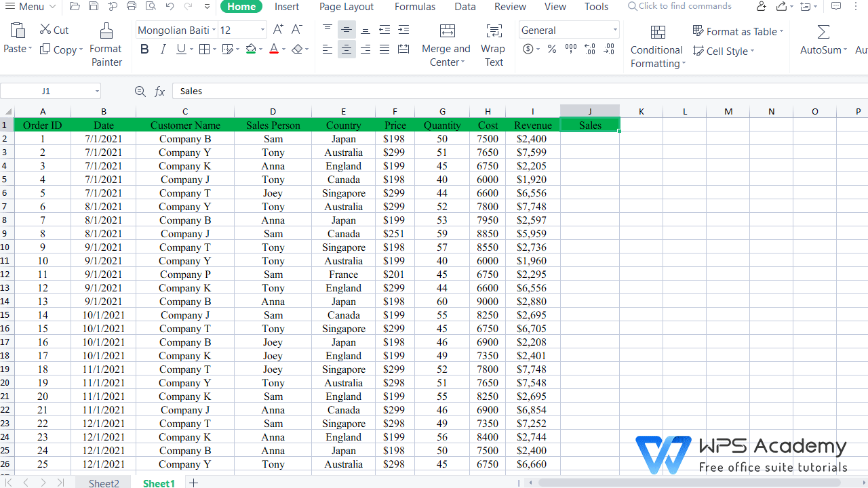Open the Sheet2 worksheet tab
The height and width of the screenshot is (488, 868).
[x=103, y=483]
